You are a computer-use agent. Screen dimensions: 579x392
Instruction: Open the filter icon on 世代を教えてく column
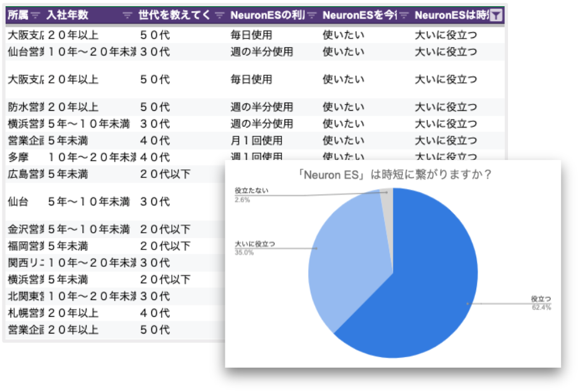coord(220,15)
